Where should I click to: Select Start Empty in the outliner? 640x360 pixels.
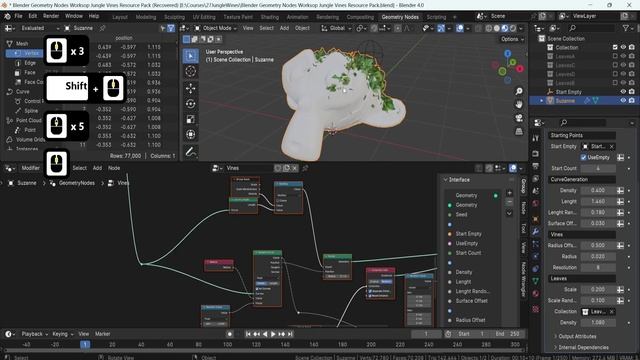[x=568, y=92]
